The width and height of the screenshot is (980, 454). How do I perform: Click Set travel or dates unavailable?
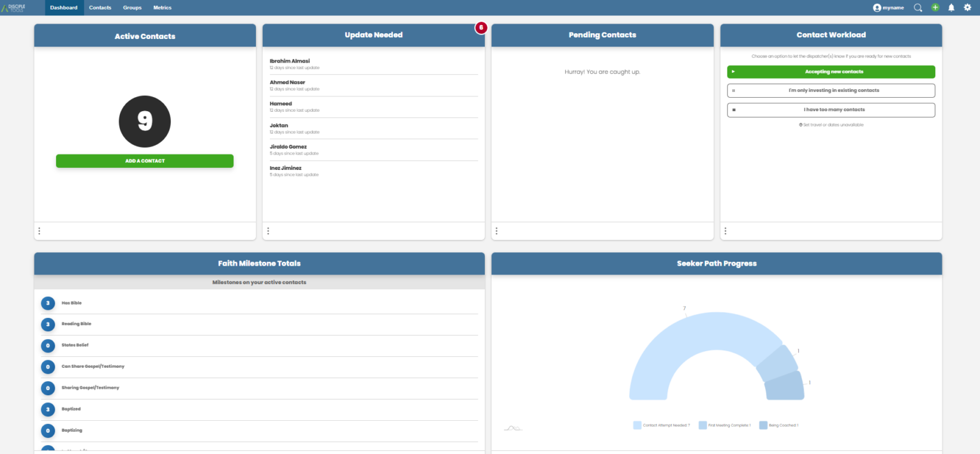click(x=831, y=125)
